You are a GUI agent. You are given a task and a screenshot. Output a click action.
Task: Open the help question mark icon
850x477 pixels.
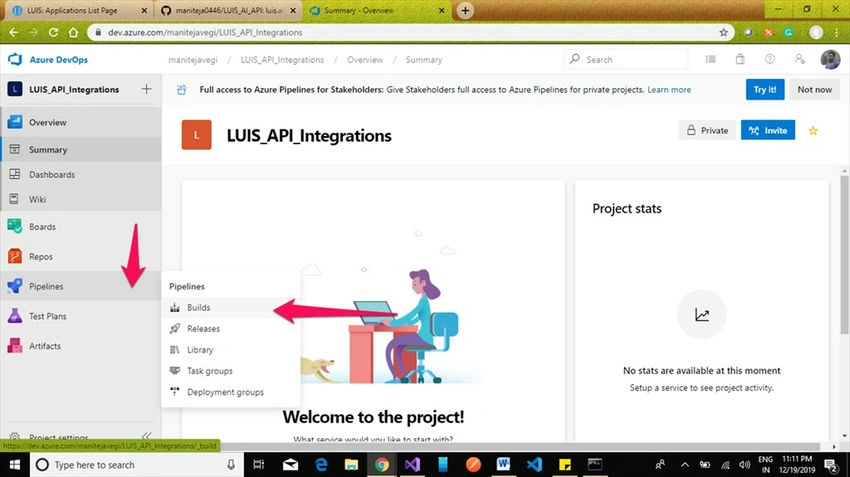[770, 59]
